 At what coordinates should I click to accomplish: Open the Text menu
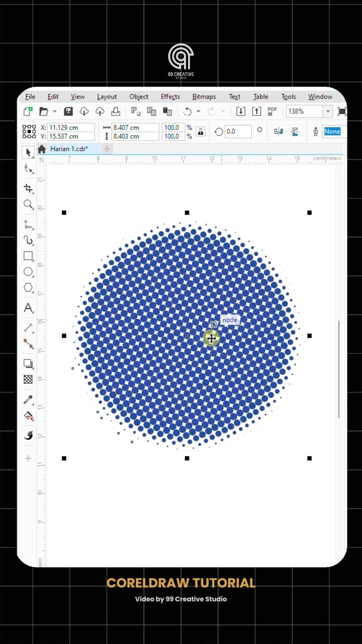[x=235, y=97]
